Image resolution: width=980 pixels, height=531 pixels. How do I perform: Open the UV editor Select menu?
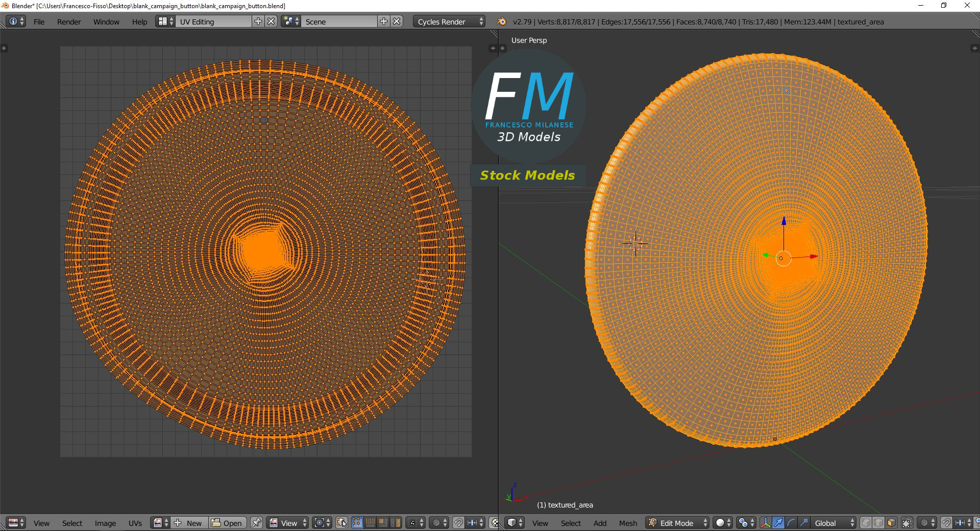(72, 523)
